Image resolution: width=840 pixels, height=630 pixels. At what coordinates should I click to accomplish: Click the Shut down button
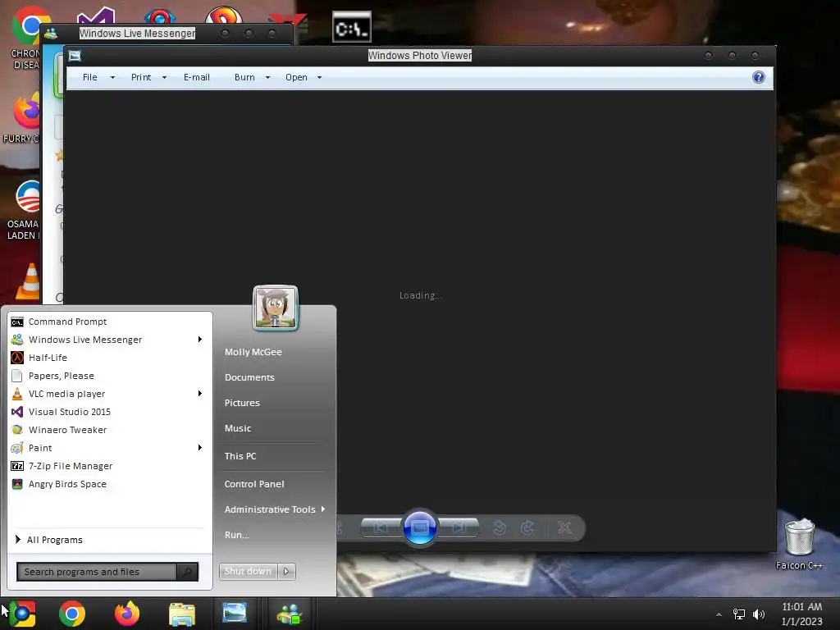point(248,572)
